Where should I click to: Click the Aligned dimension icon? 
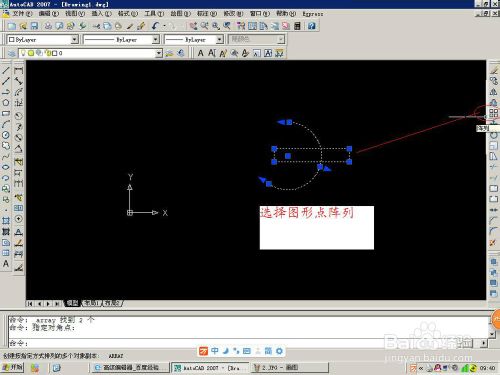click(18, 81)
